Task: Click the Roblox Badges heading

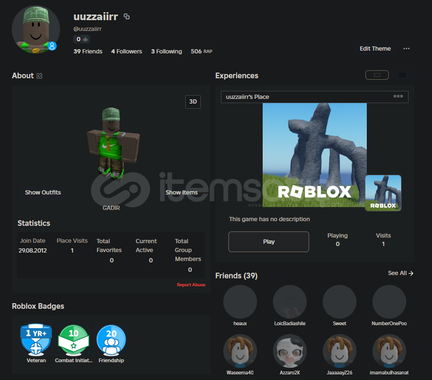Action: pyautogui.click(x=38, y=306)
